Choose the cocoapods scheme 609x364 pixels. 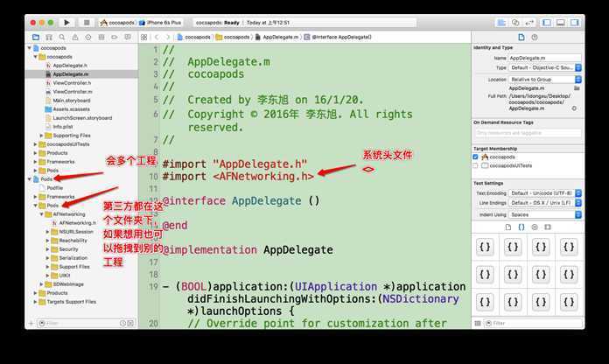tap(117, 23)
